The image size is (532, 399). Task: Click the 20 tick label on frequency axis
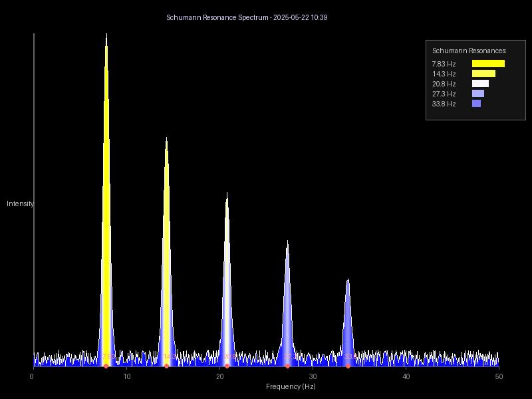(220, 376)
